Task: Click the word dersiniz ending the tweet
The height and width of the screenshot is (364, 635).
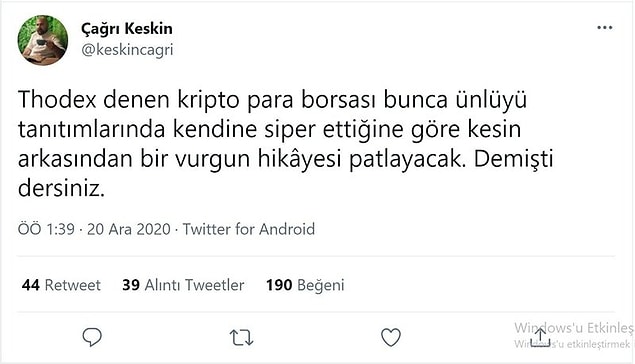Action: (61, 188)
